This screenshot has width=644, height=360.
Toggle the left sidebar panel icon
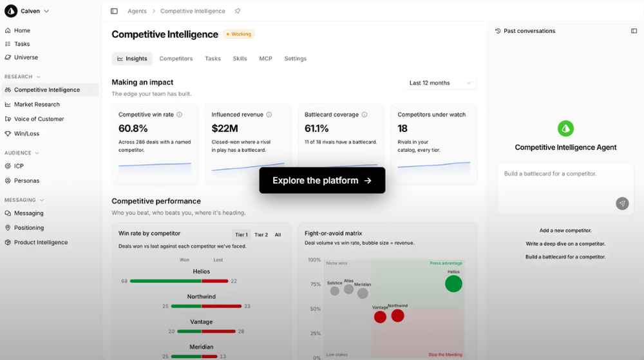(x=114, y=11)
